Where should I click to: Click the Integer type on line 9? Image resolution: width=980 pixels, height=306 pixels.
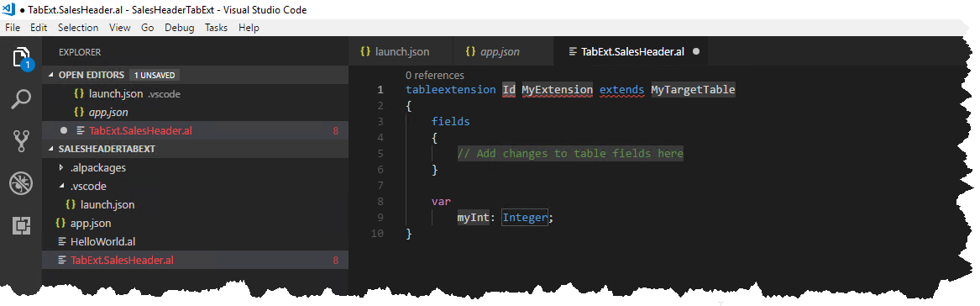(x=525, y=218)
